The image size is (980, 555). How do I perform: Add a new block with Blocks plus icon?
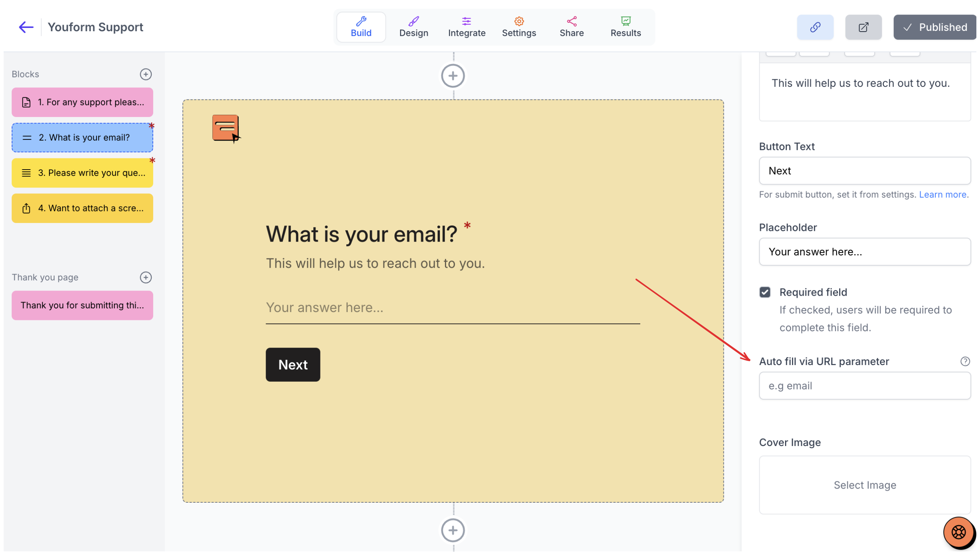pos(146,74)
